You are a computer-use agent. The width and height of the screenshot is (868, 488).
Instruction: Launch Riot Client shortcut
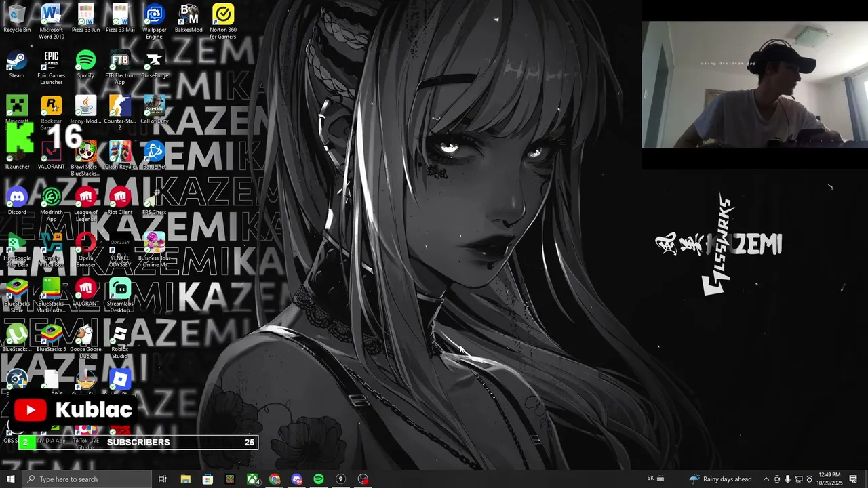[x=120, y=201]
